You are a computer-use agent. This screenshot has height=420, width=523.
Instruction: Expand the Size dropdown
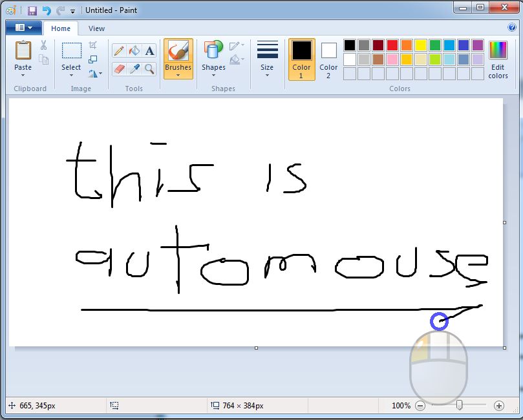(267, 75)
